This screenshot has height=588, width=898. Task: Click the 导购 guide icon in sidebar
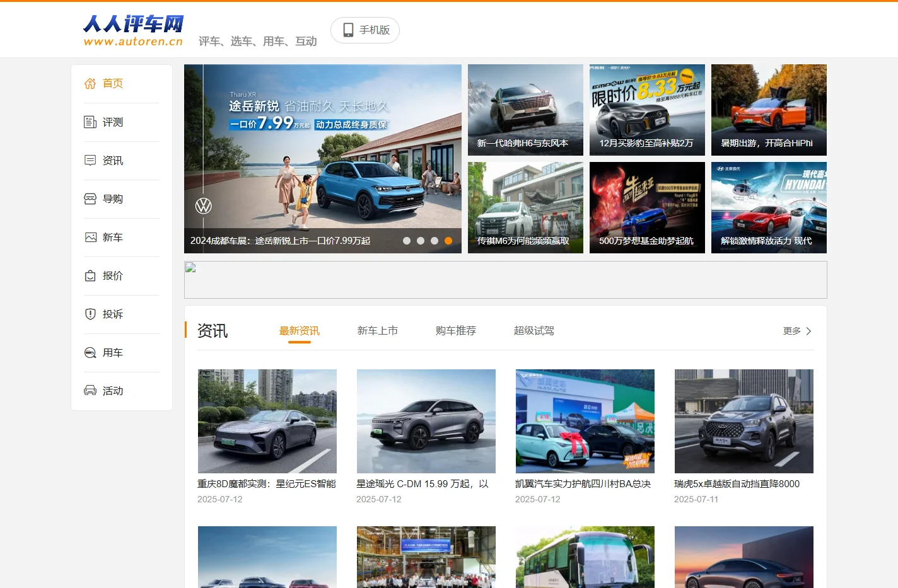pos(90,199)
